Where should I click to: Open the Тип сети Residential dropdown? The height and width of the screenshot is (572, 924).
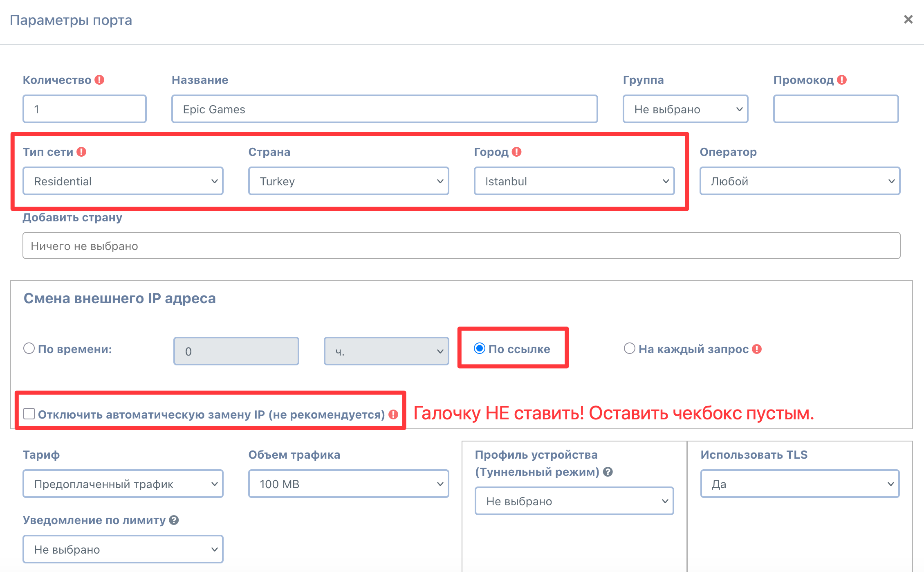(123, 181)
